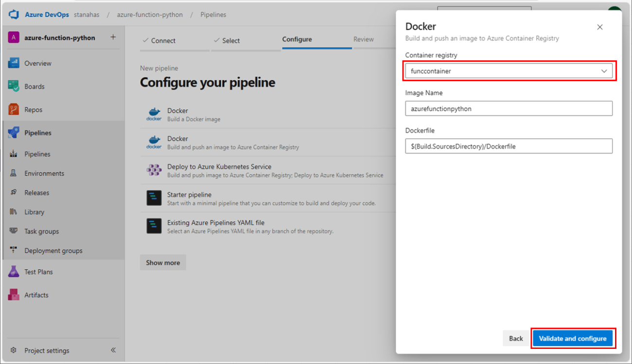Open Test Plans in the sidebar

(x=39, y=272)
